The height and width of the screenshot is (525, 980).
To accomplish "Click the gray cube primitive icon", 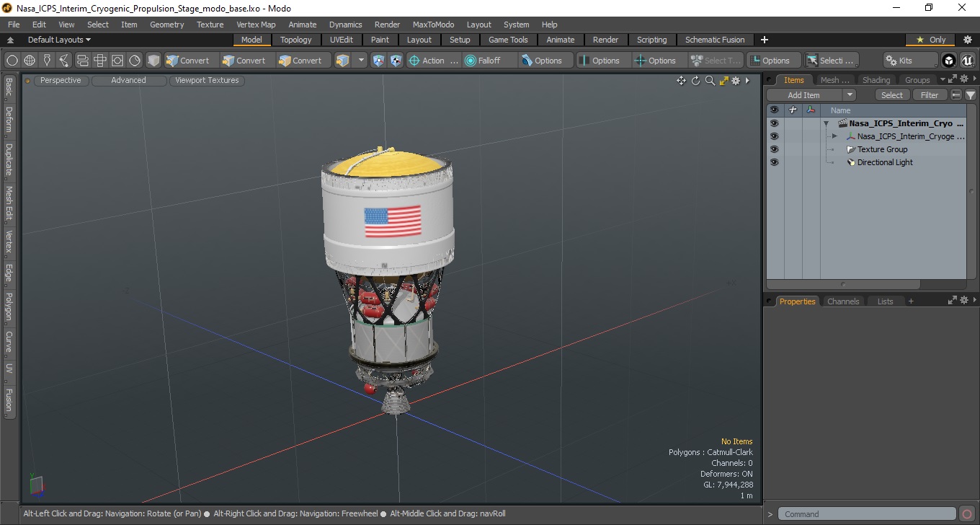I will pos(153,61).
